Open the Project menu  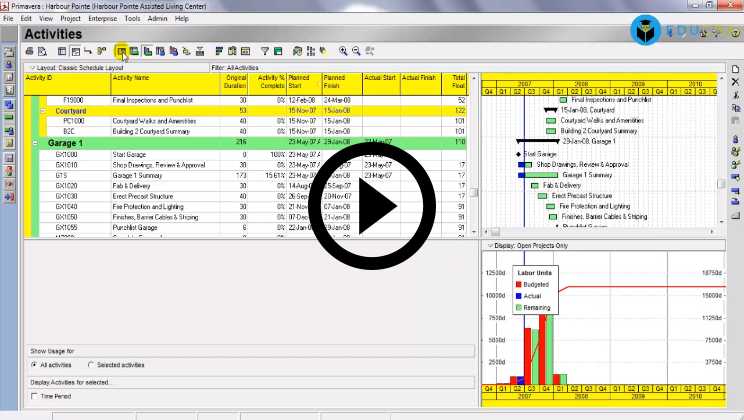(70, 18)
